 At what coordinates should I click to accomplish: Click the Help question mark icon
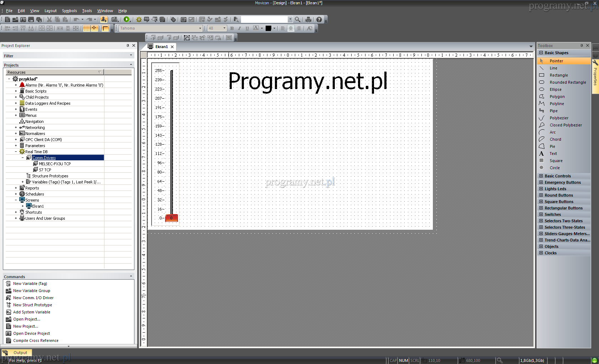(319, 20)
